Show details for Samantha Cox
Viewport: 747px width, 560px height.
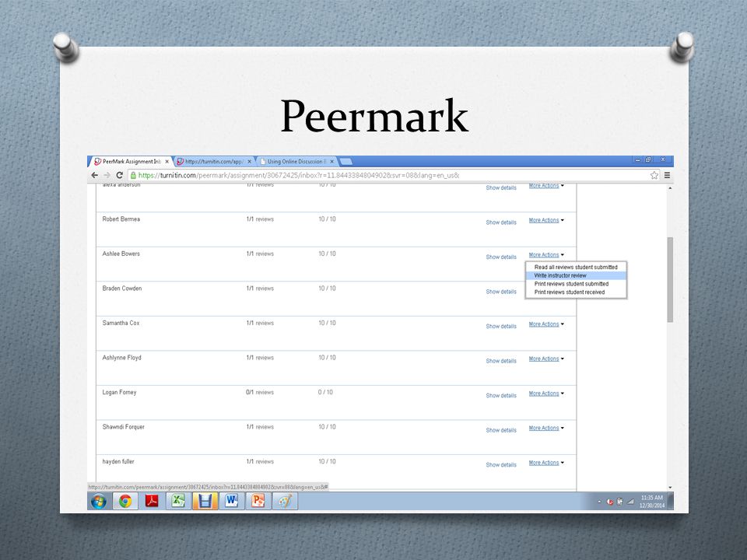coord(501,327)
